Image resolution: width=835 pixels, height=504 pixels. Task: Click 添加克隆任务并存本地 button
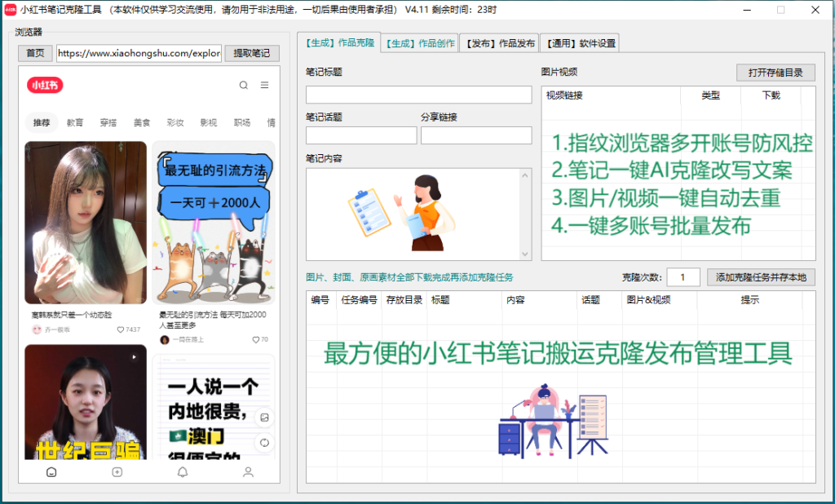761,277
